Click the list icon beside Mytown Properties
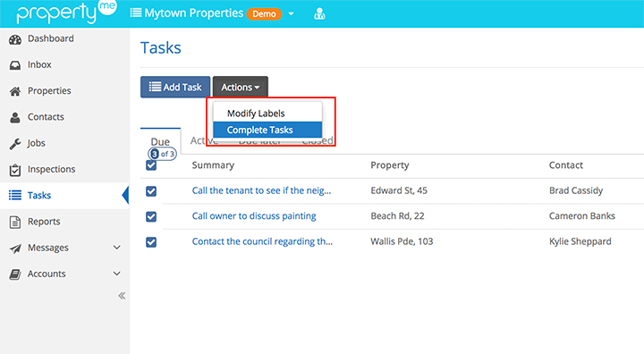The height and width of the screenshot is (354, 644). click(136, 13)
